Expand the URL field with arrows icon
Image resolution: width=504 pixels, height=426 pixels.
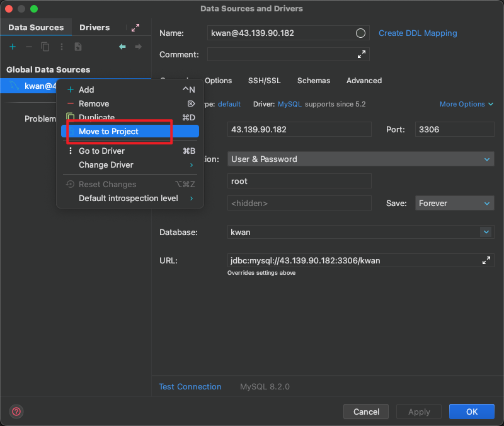(486, 260)
